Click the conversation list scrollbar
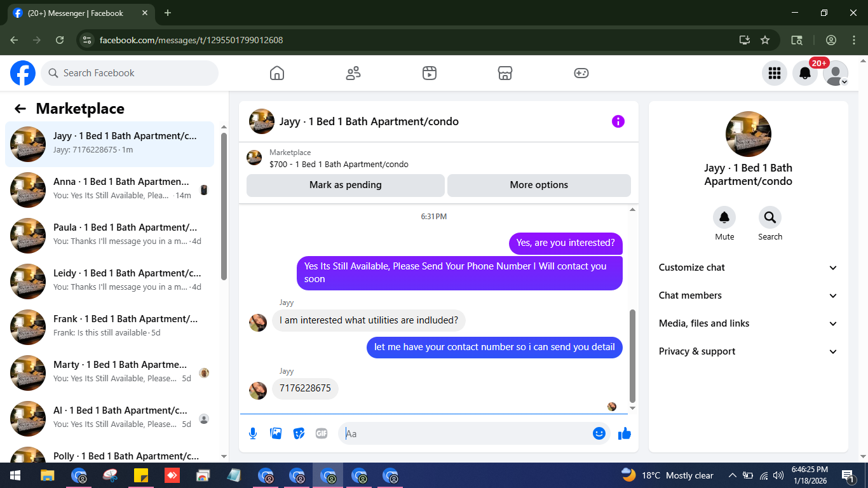Image resolution: width=868 pixels, height=488 pixels. point(224,207)
